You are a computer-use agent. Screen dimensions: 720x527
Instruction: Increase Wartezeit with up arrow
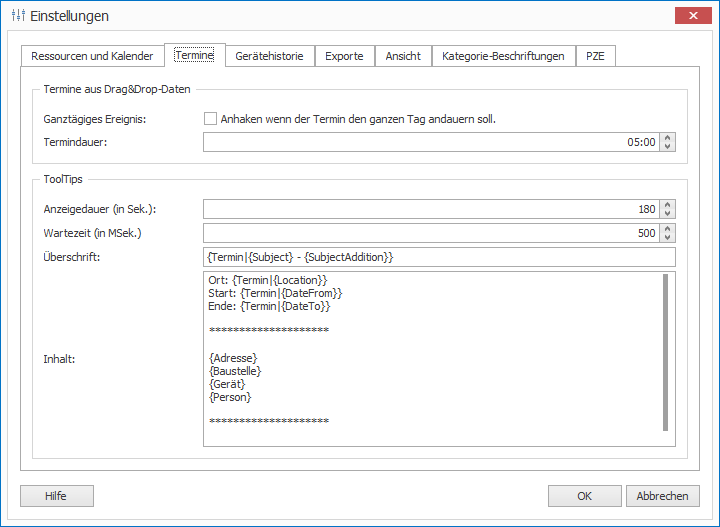point(668,229)
